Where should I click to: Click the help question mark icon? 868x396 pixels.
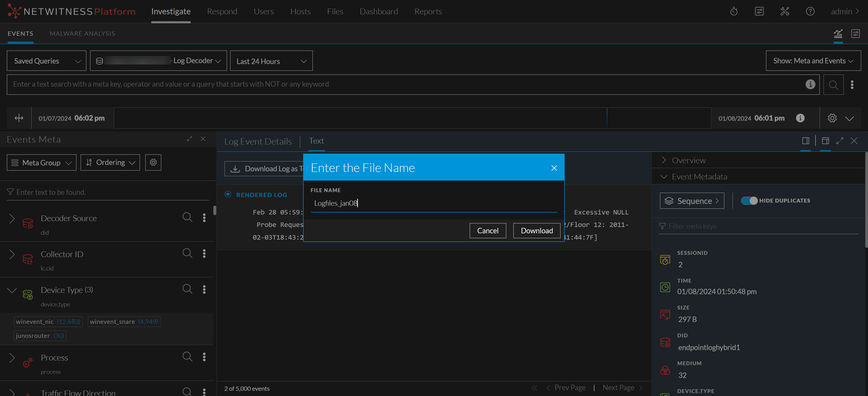[810, 12]
